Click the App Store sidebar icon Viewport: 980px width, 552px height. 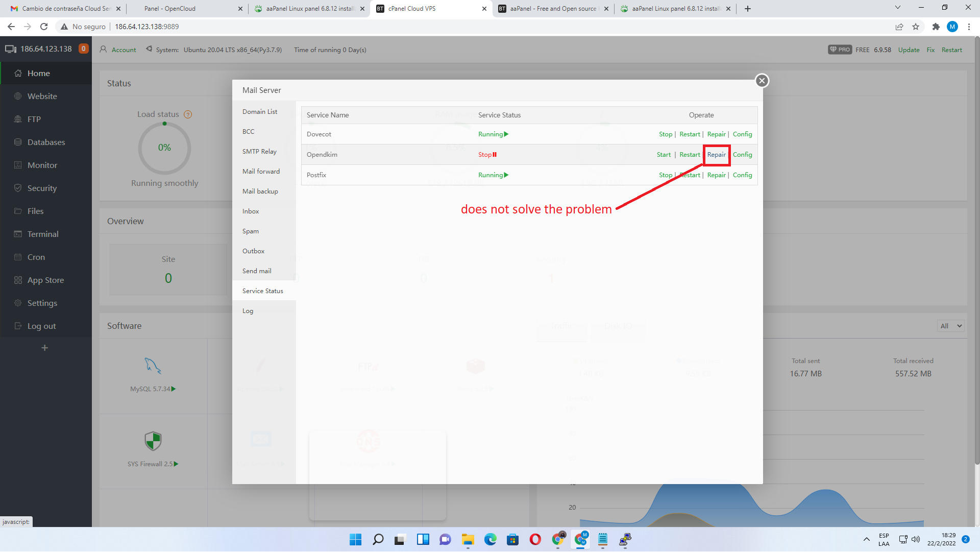click(x=18, y=280)
